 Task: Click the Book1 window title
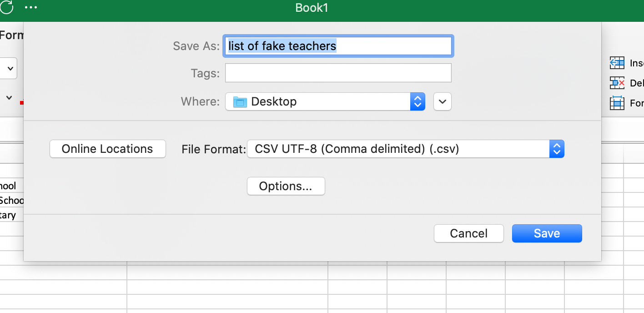pos(312,8)
